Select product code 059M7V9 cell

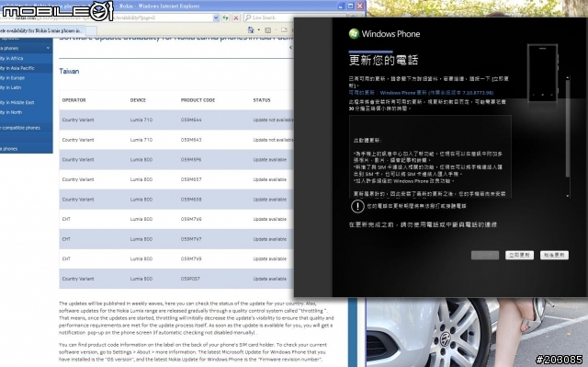click(191, 258)
